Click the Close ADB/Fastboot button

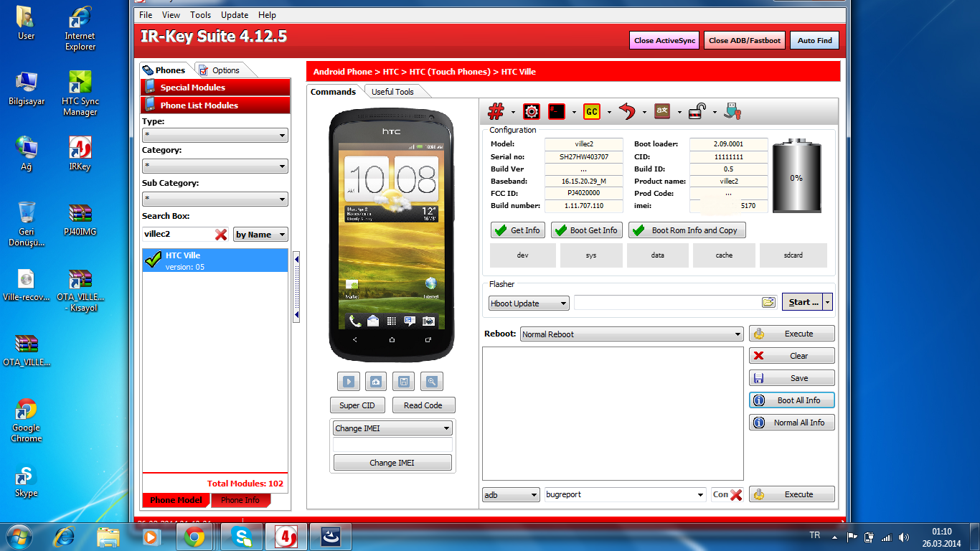(745, 40)
